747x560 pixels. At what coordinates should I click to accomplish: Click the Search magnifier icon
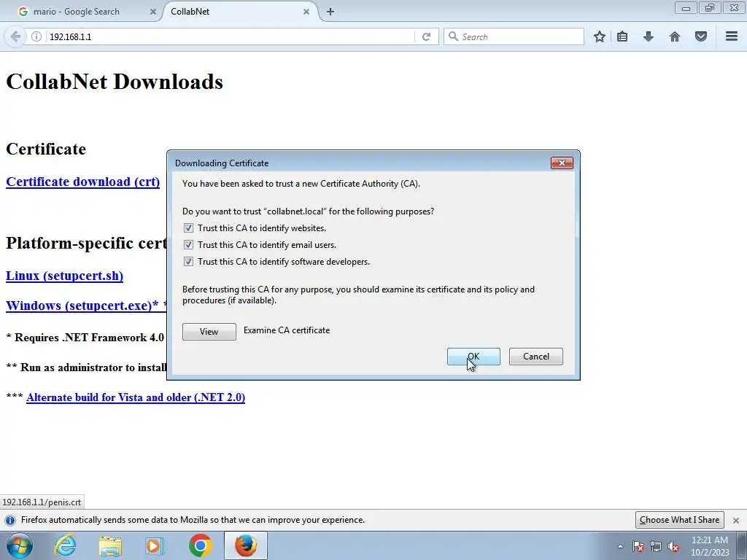point(454,36)
